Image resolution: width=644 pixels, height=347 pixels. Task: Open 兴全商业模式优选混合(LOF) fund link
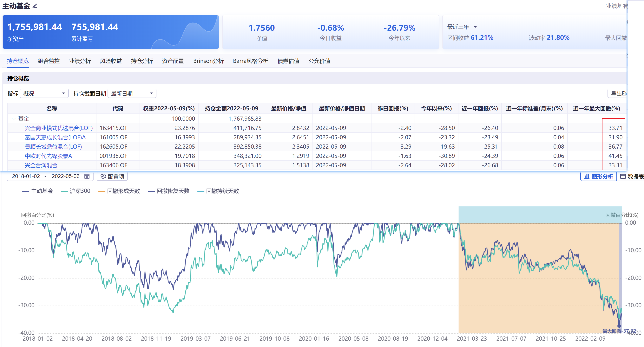click(x=59, y=128)
